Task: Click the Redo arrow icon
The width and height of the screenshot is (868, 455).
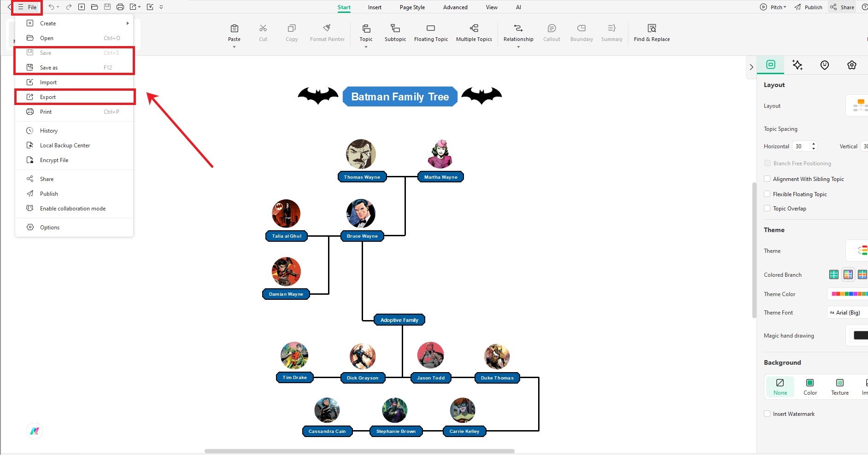Action: pyautogui.click(x=69, y=7)
